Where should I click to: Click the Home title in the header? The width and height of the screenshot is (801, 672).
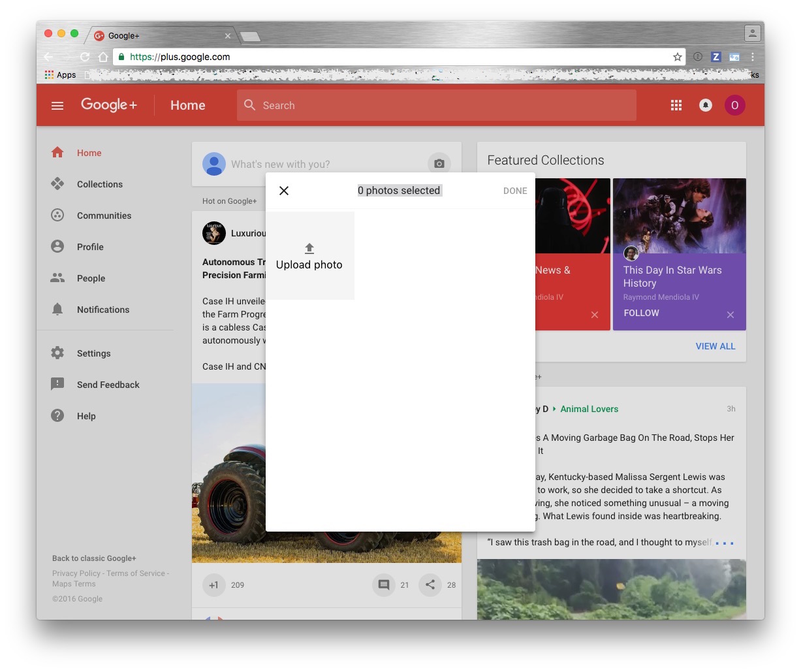188,105
